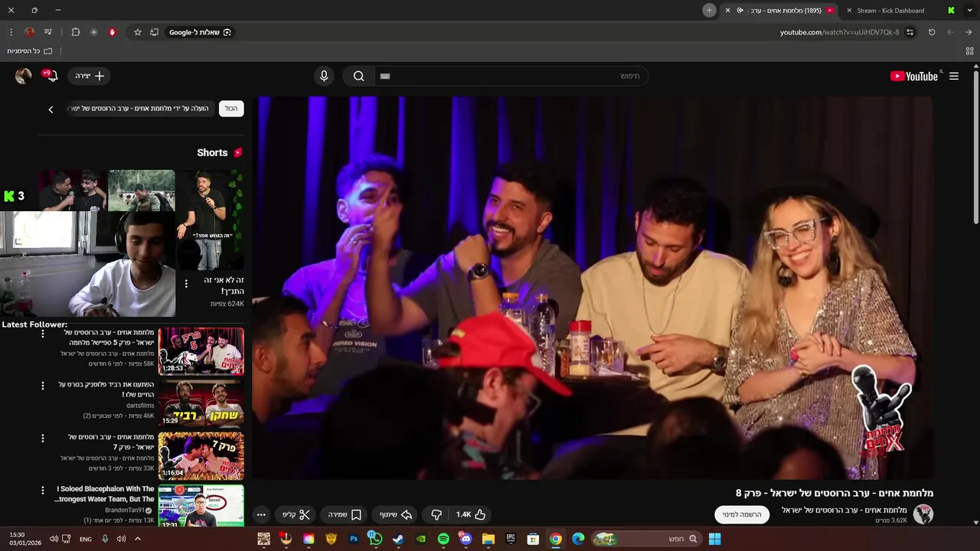Like the video with thumbs-up 1.4K
This screenshot has width=980, height=551.
click(x=470, y=515)
